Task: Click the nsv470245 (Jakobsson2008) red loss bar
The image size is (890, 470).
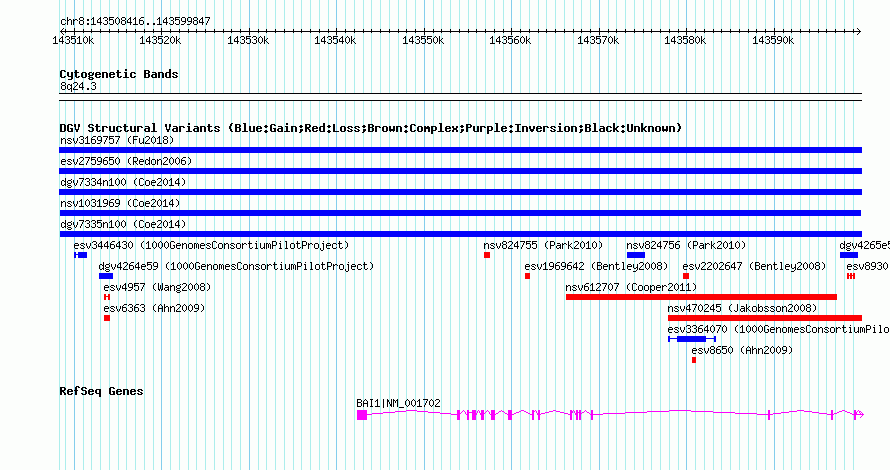Action: click(765, 318)
